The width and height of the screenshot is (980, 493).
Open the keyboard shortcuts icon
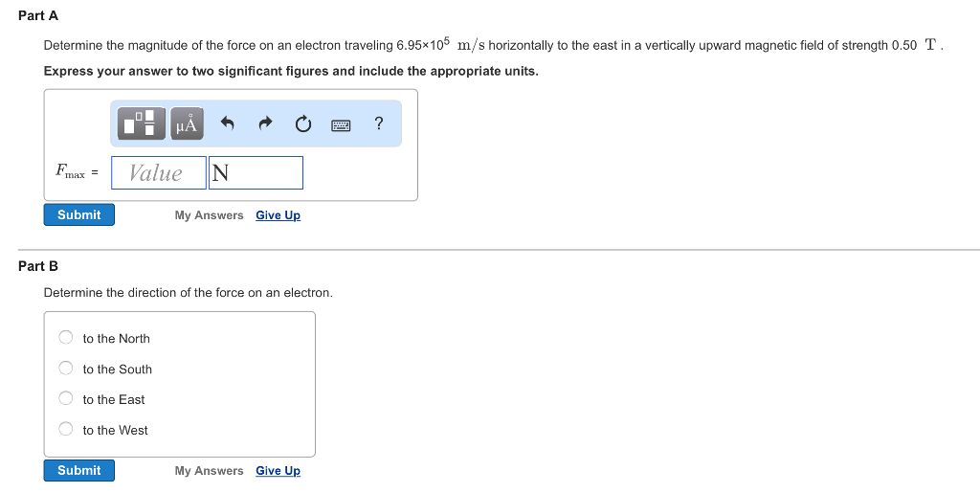click(x=341, y=124)
